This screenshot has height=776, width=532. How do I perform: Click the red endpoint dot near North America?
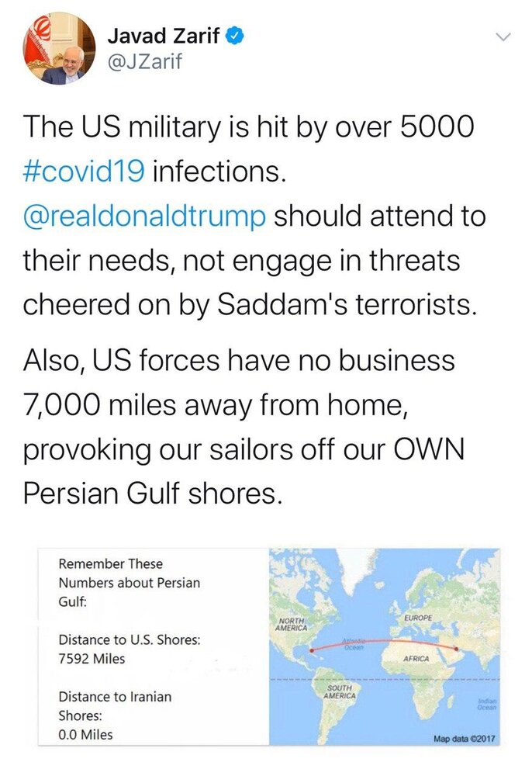pyautogui.click(x=312, y=650)
